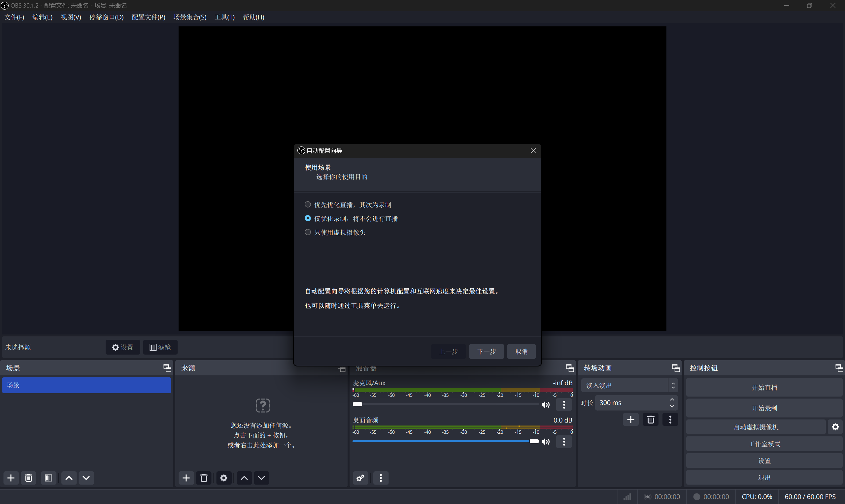Open source properties gear icon
This screenshot has width=845, height=504.
tap(223, 478)
